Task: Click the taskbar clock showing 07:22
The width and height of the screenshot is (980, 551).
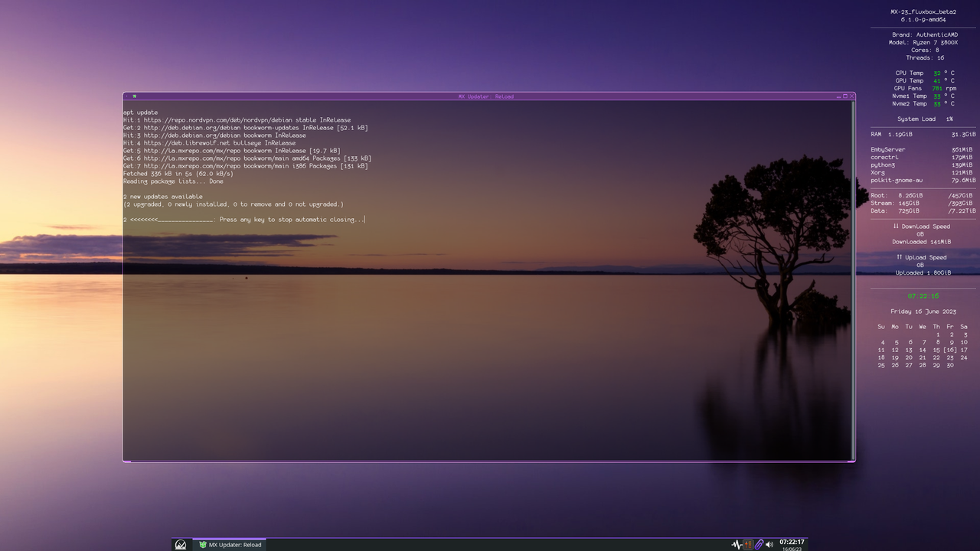Action: coord(792,542)
